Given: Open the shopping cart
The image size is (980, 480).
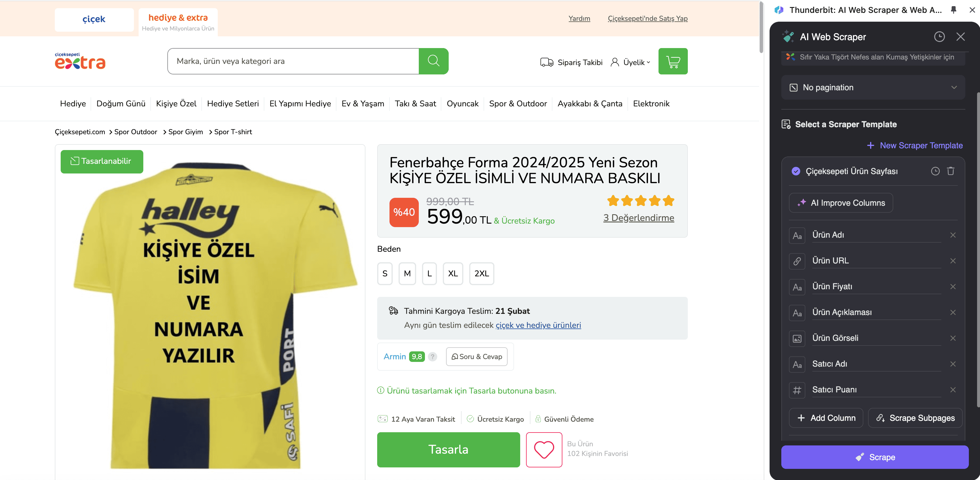Looking at the screenshot, I should click(x=673, y=61).
